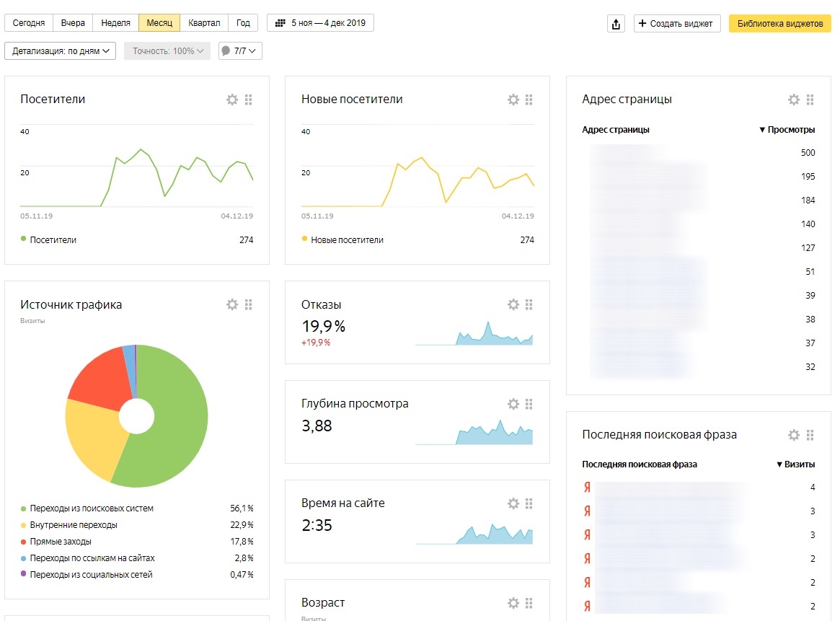Select the Сегодня period tab
This screenshot has width=840, height=621.
click(29, 23)
